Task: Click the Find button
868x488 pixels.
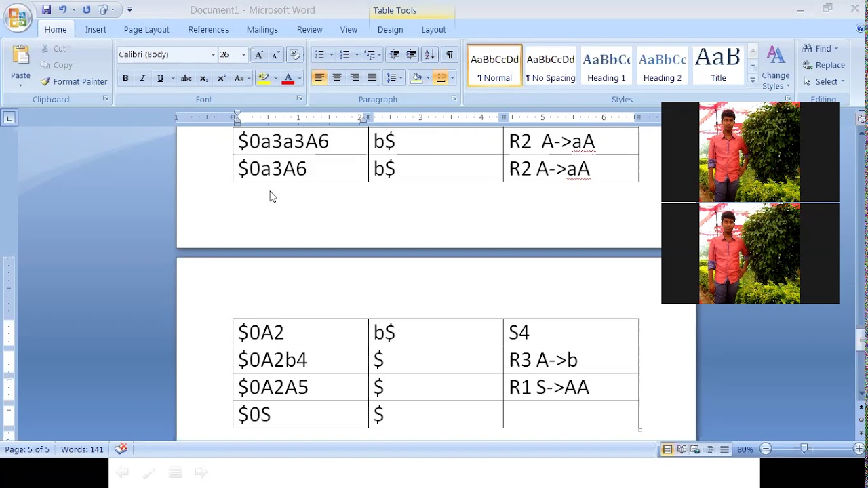Action: 821,49
